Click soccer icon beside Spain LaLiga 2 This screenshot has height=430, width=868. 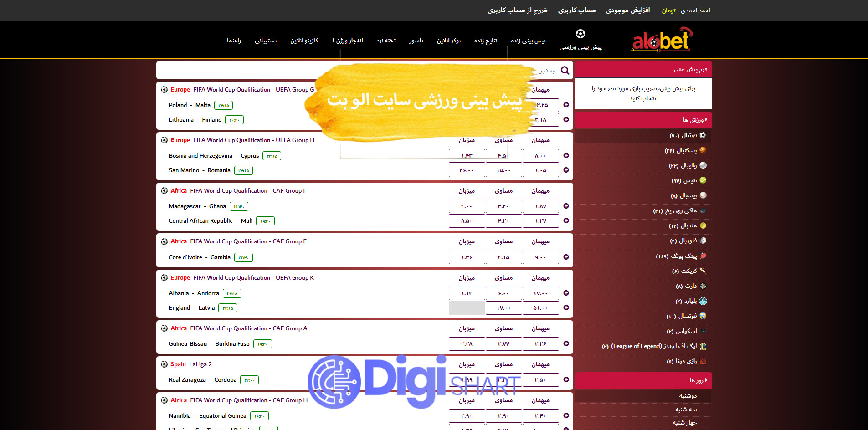[164, 364]
